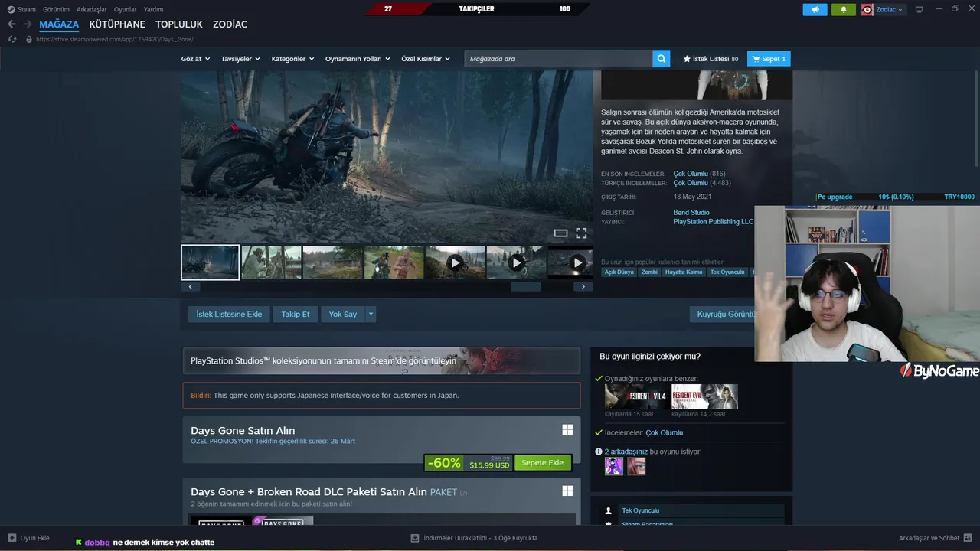Viewport: 980px width, 551px height.
Task: Open the Sepet 1 cart button
Action: 769,59
